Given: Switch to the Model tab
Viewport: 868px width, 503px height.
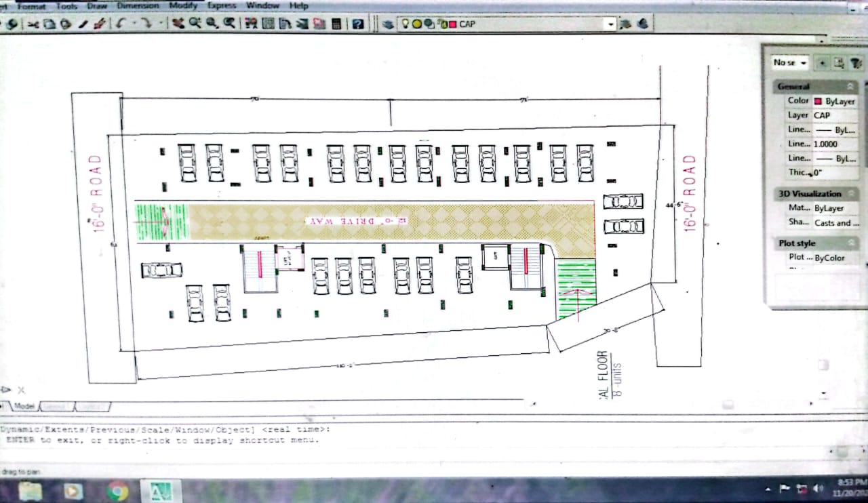Looking at the screenshot, I should [x=24, y=405].
